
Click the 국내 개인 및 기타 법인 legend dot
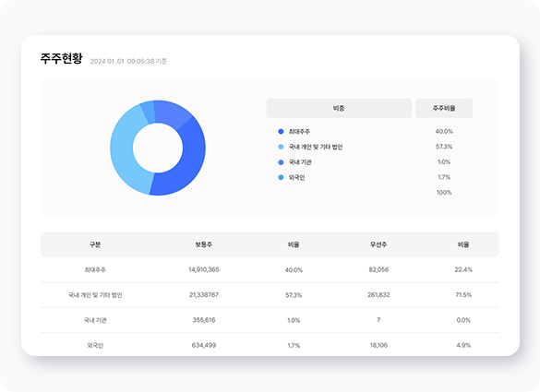click(281, 147)
